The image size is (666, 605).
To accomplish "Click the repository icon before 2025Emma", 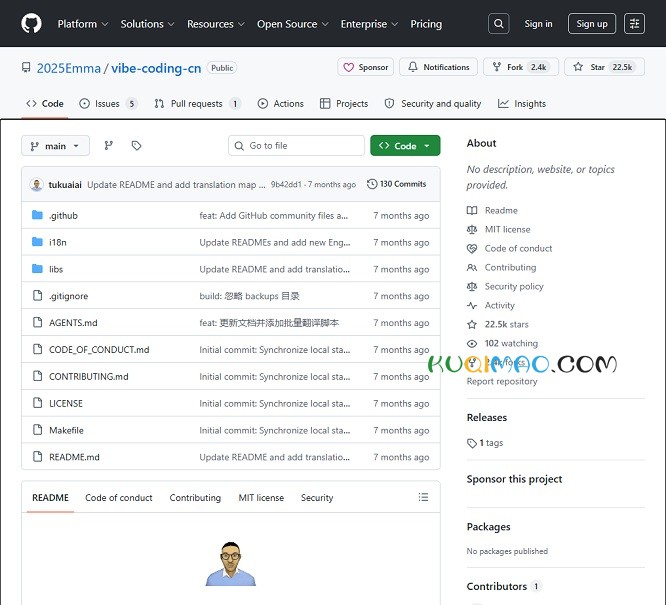I will pos(26,68).
